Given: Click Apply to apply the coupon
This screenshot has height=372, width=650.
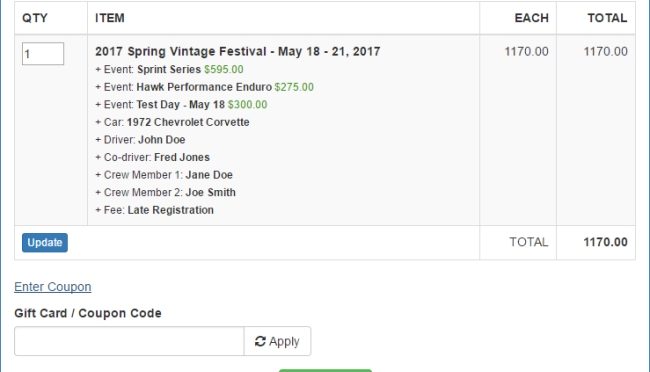Looking at the screenshot, I should (x=277, y=341).
